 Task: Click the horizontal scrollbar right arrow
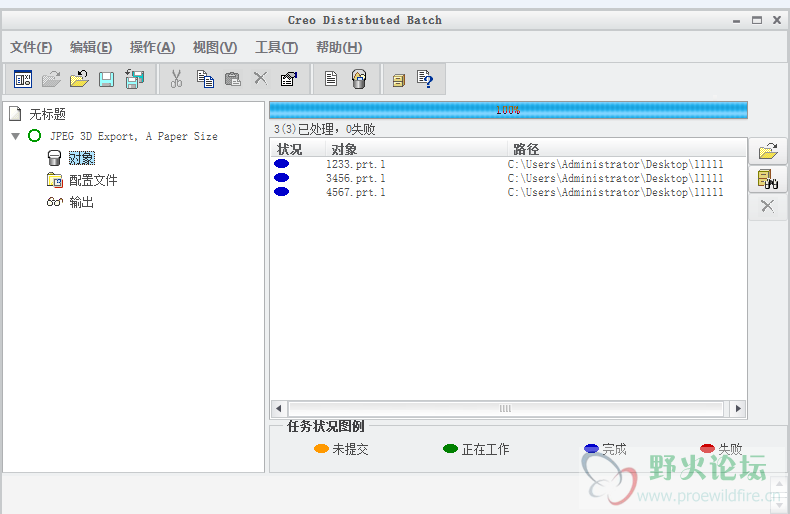738,408
